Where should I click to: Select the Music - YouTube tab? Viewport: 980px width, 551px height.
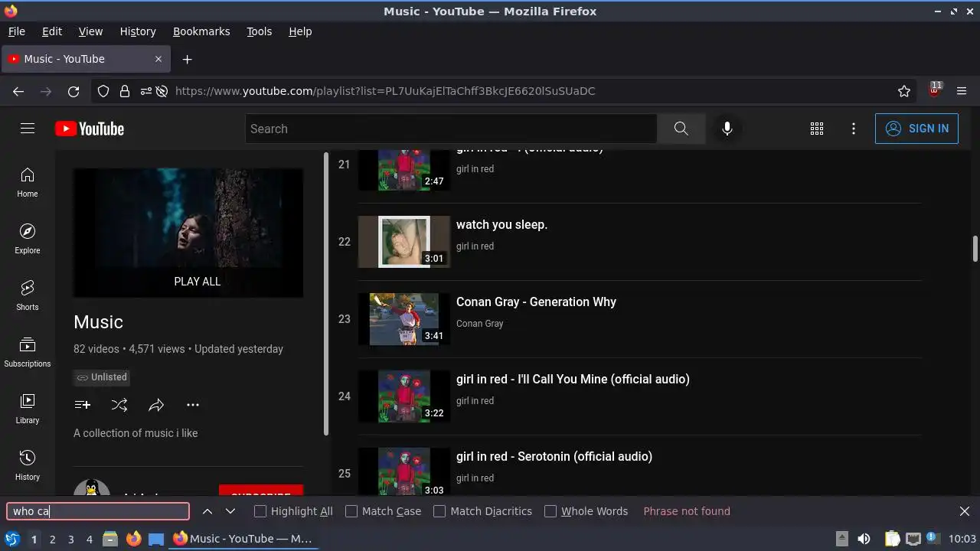click(x=86, y=59)
